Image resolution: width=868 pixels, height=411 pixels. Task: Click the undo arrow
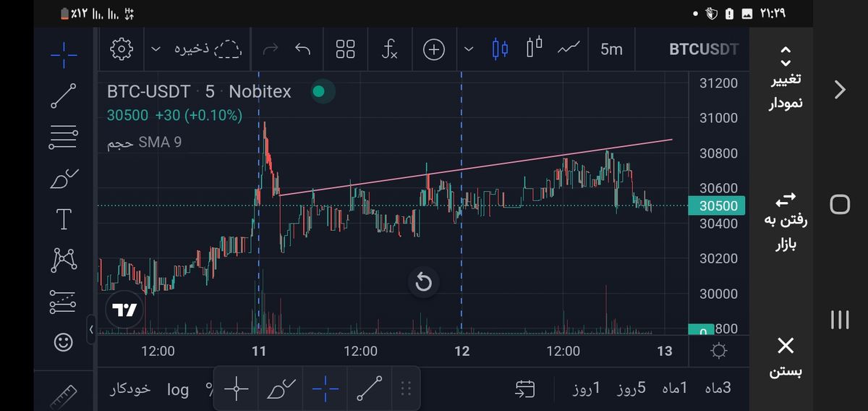point(303,49)
